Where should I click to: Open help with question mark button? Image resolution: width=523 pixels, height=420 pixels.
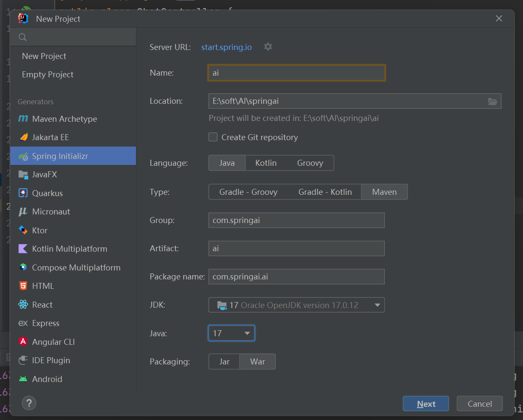coord(29,403)
